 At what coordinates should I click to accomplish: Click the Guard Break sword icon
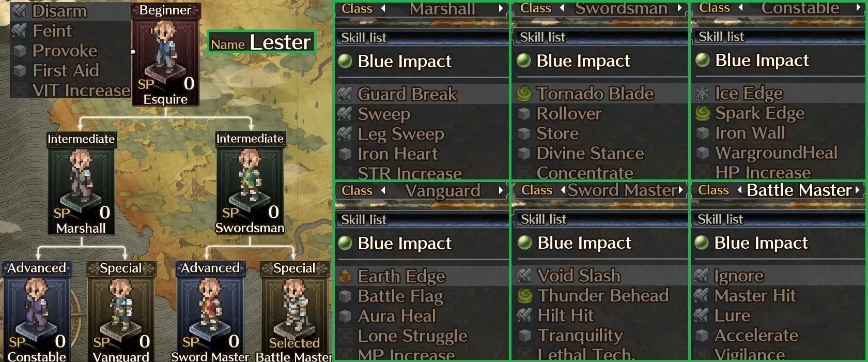345,94
